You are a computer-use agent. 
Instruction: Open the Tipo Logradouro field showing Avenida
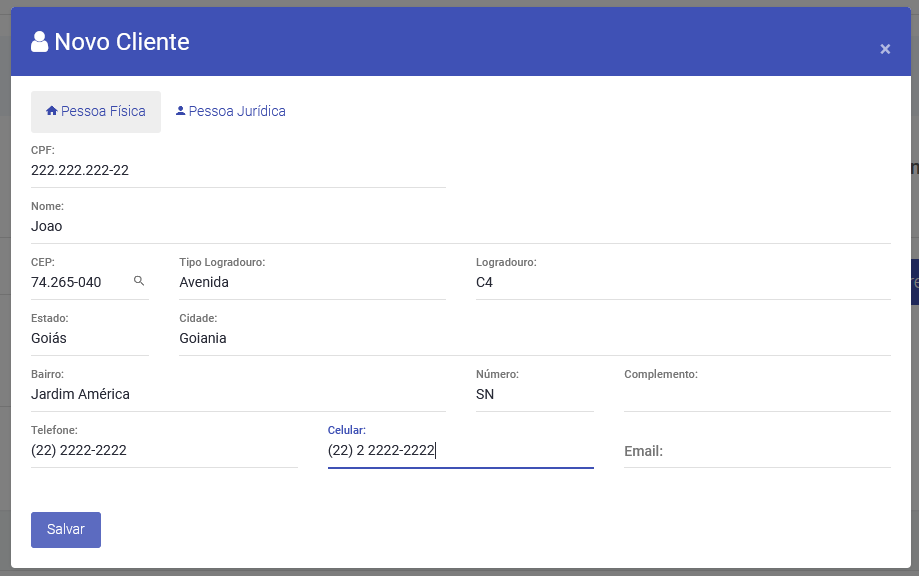[312, 283]
